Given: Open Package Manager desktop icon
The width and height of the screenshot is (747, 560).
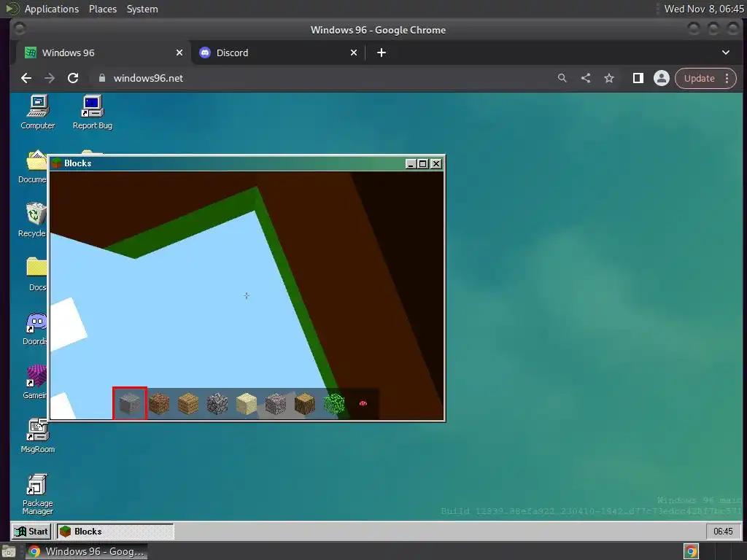Looking at the screenshot, I should [x=38, y=494].
